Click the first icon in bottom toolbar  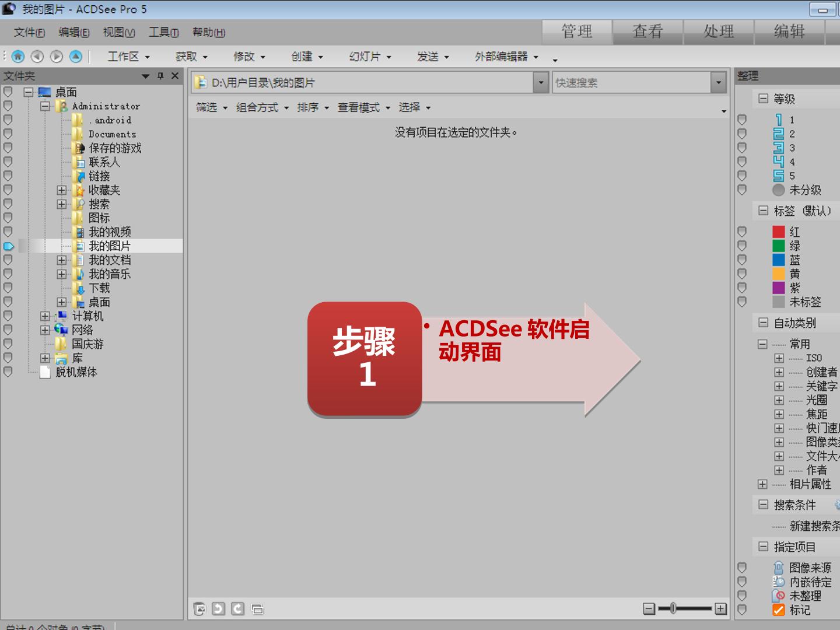(x=199, y=609)
